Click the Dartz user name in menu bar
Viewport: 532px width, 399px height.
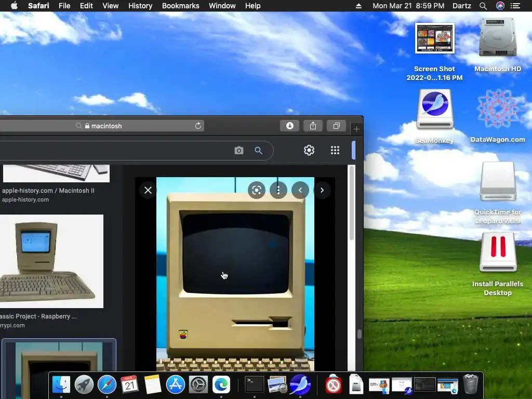click(x=462, y=6)
